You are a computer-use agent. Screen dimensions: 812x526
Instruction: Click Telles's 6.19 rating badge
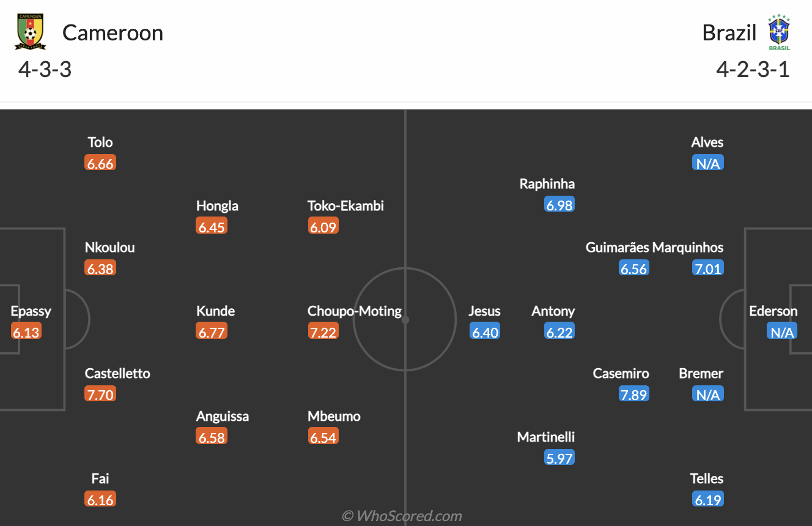click(x=707, y=498)
